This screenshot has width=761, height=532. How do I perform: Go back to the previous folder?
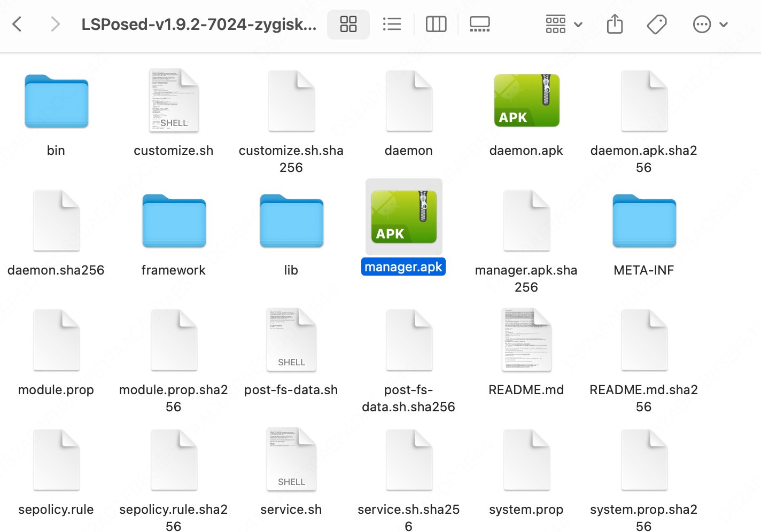[17, 24]
